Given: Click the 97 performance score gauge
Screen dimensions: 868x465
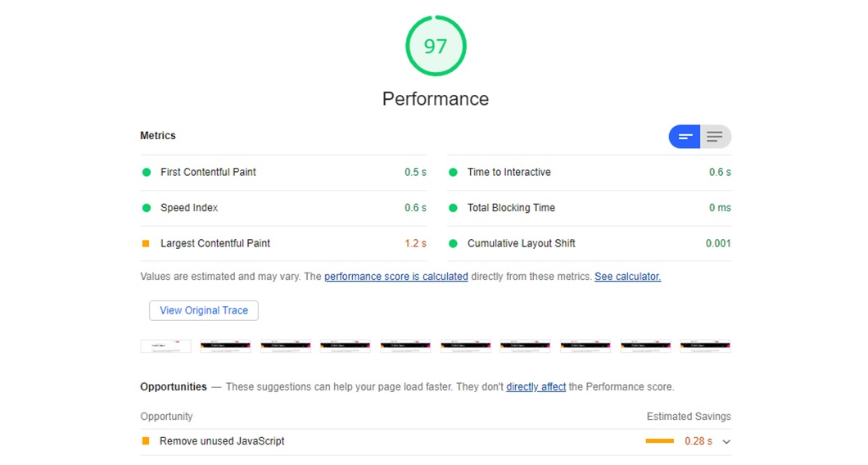Looking at the screenshot, I should coord(436,46).
